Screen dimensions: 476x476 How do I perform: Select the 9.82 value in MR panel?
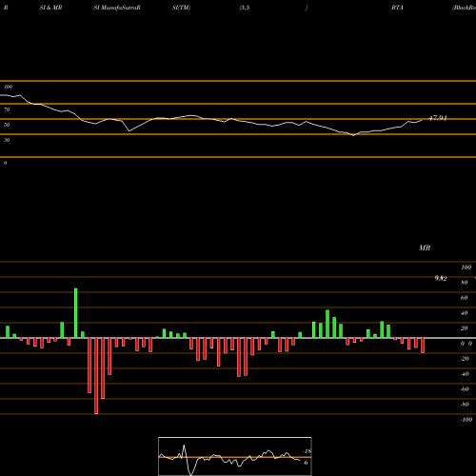(441, 278)
